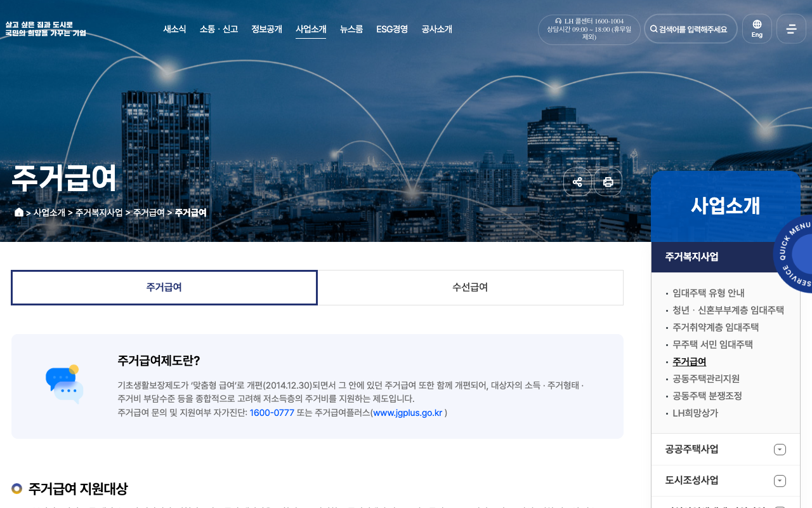Go to 공동주택 분쟁조정
This screenshot has width=812, height=508.
707,396
